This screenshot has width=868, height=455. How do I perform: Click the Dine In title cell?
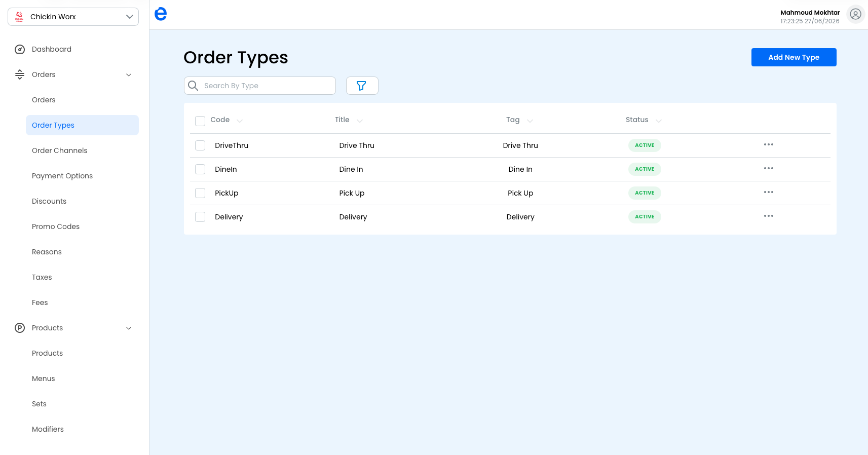(x=351, y=169)
